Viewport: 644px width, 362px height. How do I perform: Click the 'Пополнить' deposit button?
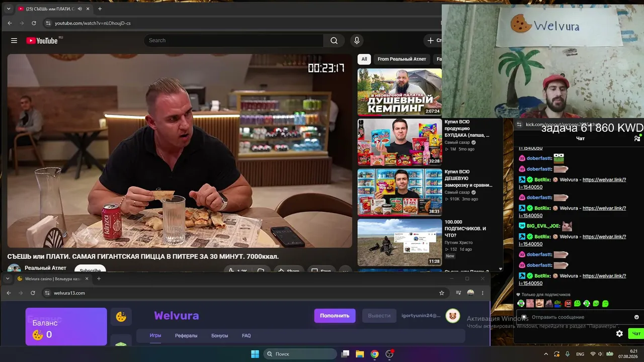[335, 316]
